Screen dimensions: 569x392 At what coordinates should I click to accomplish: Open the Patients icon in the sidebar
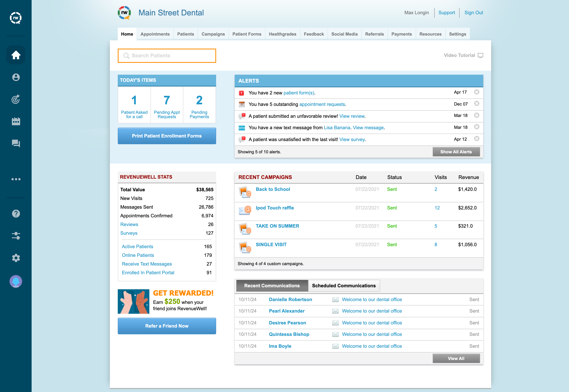[x=16, y=77]
